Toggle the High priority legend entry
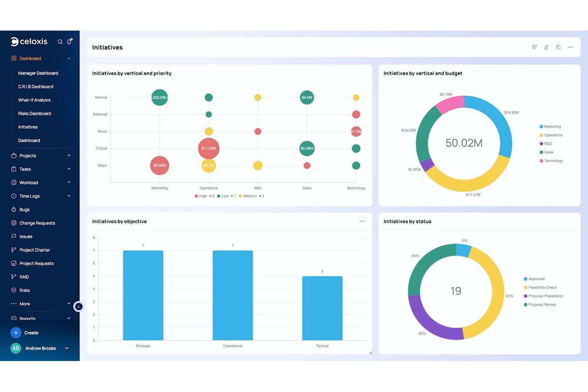Screen dimensions: 588x392 pos(201,196)
